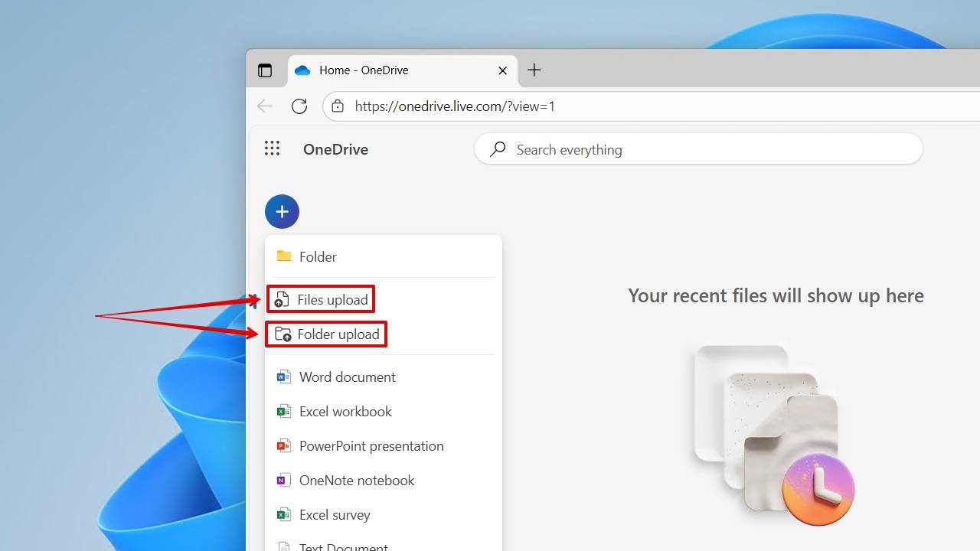Viewport: 980px width, 551px height.
Task: Select Folder from the create menu
Action: point(317,256)
